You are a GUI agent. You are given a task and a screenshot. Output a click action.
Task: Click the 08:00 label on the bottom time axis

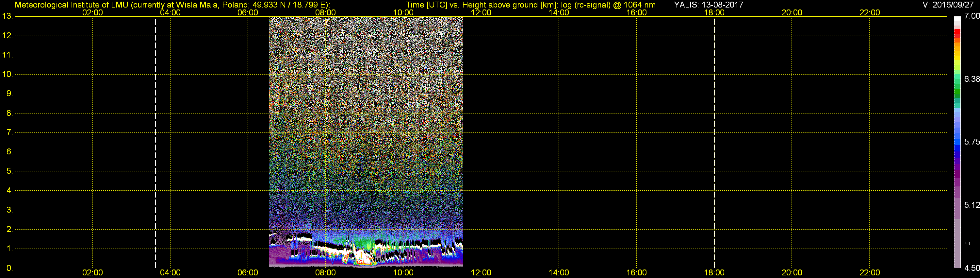pos(326,273)
